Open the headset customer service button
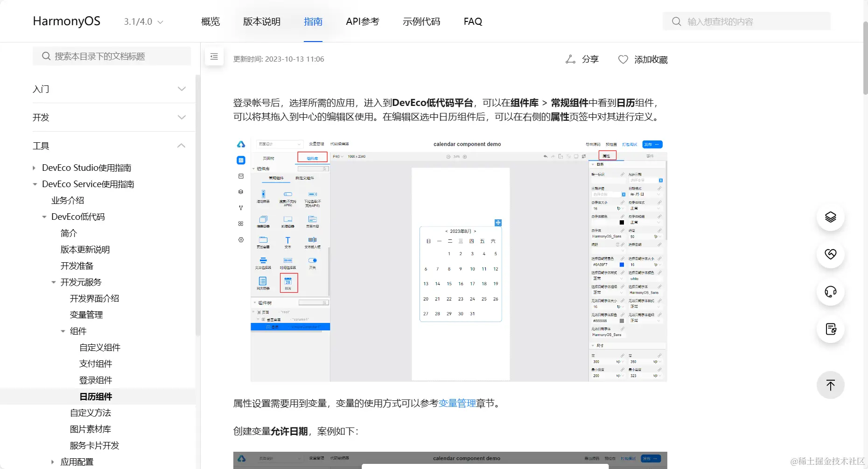The image size is (868, 469). point(831,292)
